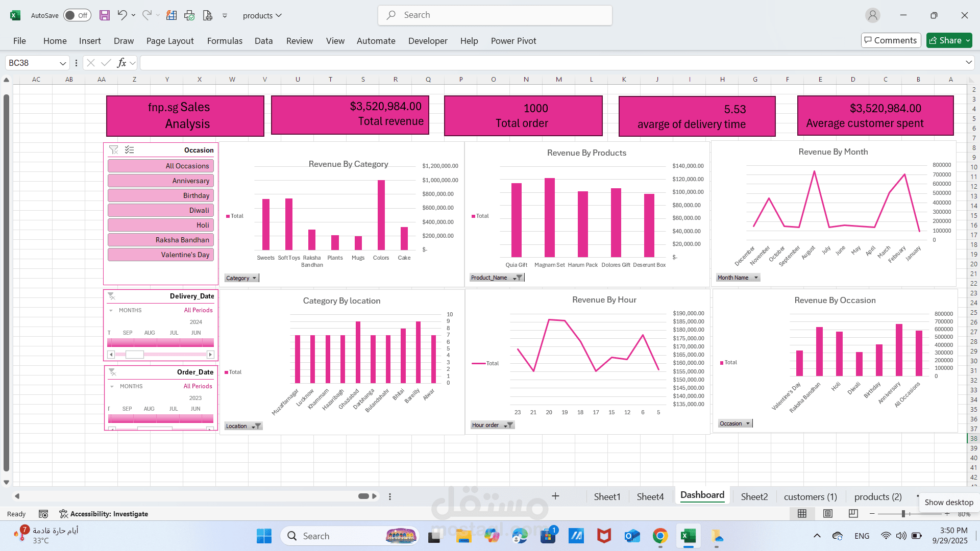Switch to Page Layout view icon
980x551 pixels.
point(828,514)
